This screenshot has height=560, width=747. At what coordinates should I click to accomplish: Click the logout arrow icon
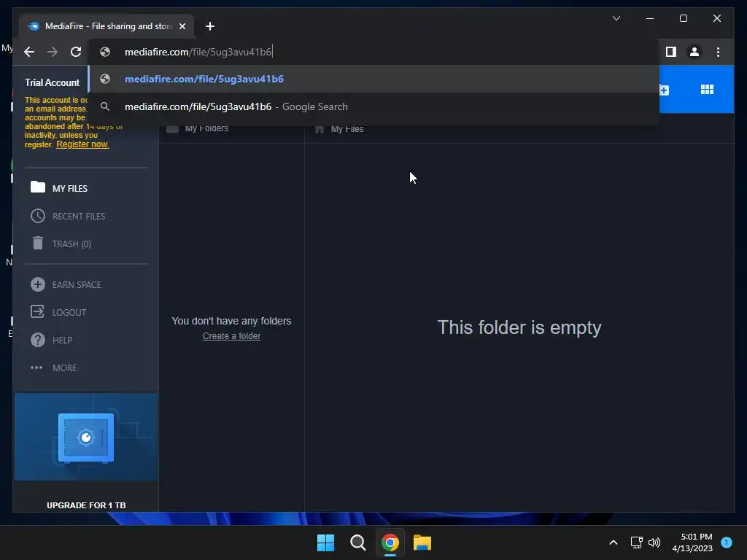(37, 311)
